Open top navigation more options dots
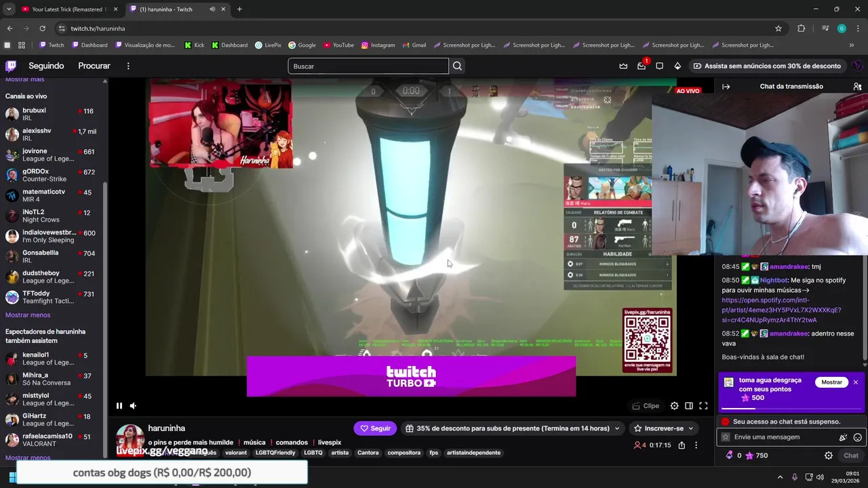Image resolution: width=868 pixels, height=488 pixels. click(128, 66)
